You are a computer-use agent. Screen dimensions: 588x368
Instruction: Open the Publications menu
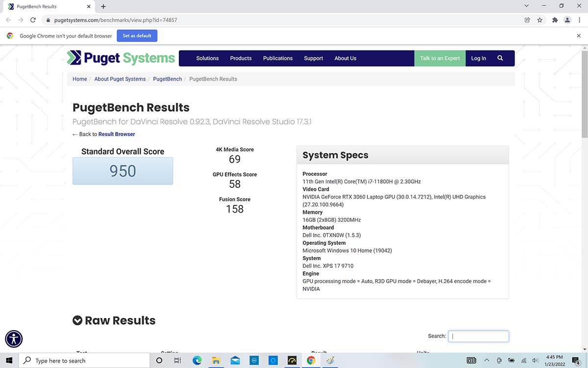pos(278,58)
